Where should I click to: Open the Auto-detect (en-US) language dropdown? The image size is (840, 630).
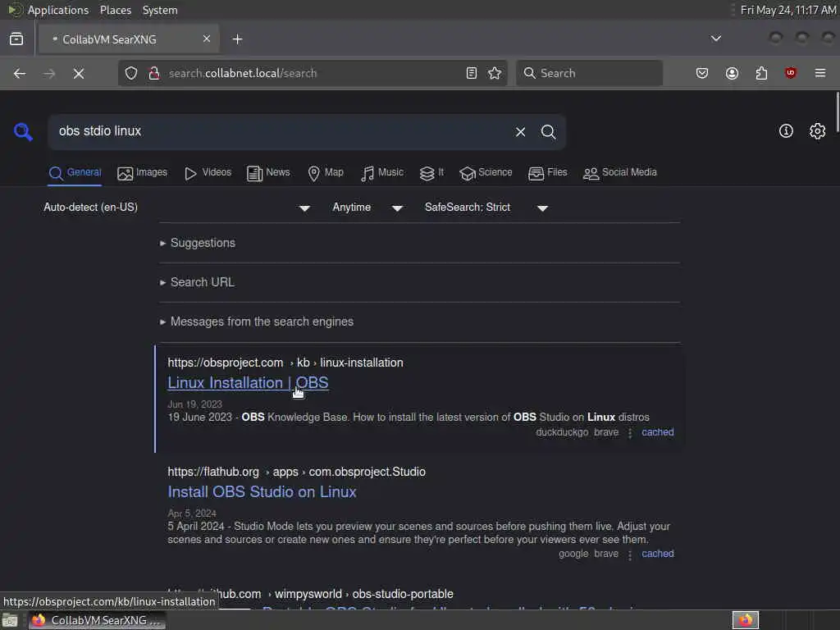point(177,208)
